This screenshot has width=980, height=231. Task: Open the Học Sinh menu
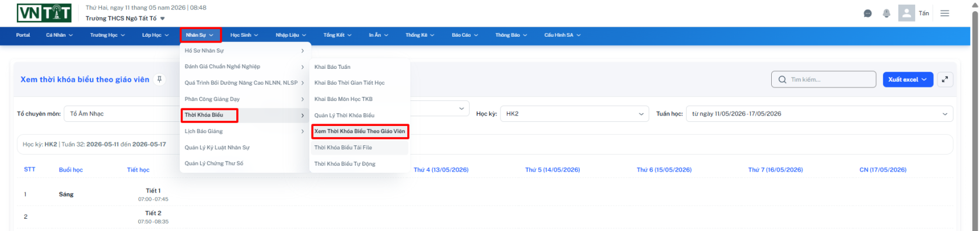(x=244, y=35)
